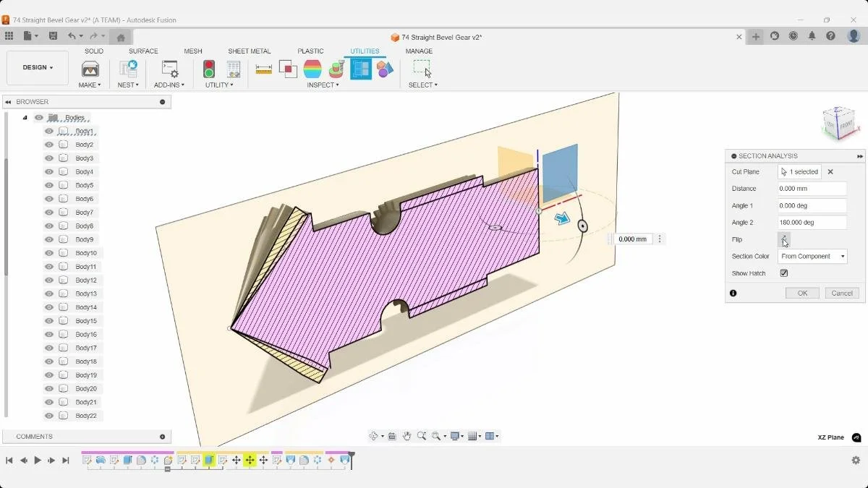The height and width of the screenshot is (488, 868).
Task: Undo the last action
Action: [72, 36]
